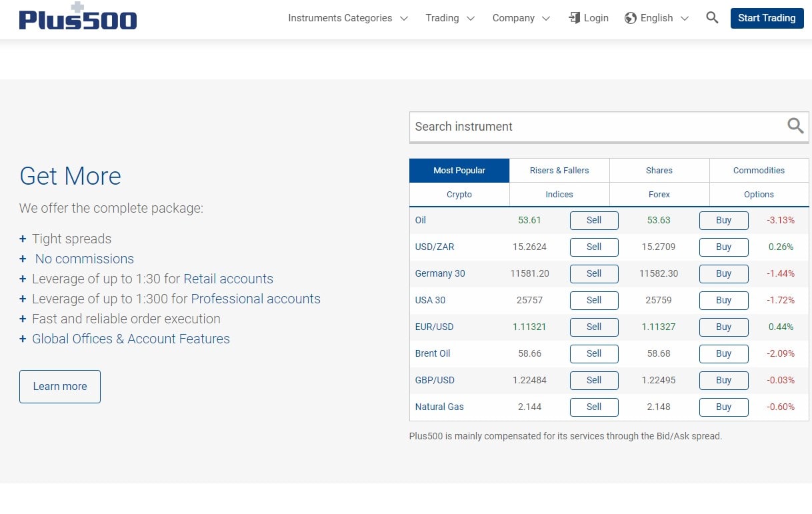Screen dimensions: 812x514
Task: Open the No commissions link
Action: (x=85, y=259)
